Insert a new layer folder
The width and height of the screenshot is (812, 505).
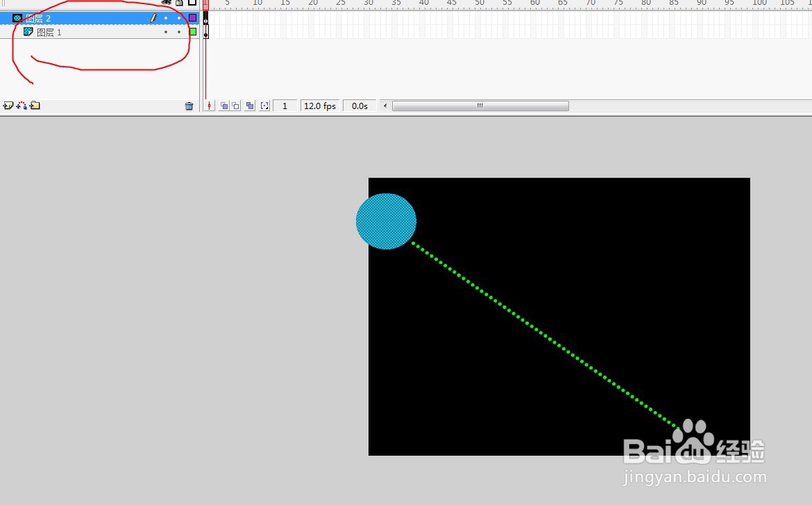point(35,106)
